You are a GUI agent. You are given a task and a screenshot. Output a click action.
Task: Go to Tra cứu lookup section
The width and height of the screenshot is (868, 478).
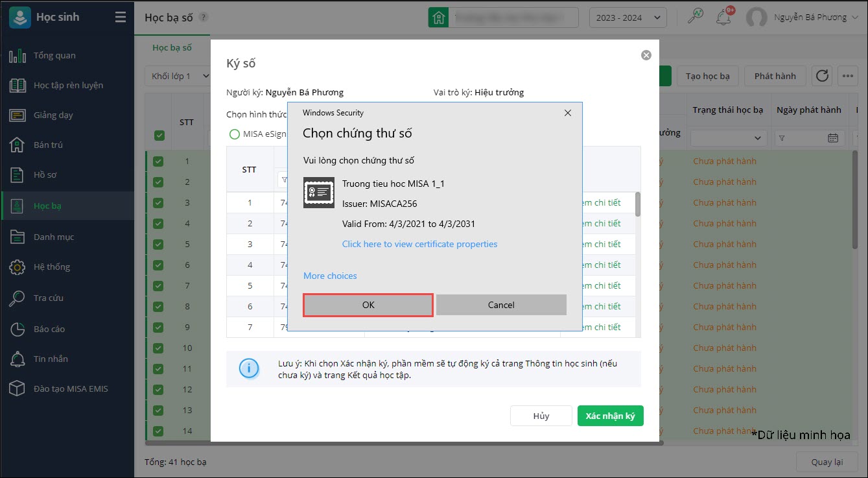(67, 298)
